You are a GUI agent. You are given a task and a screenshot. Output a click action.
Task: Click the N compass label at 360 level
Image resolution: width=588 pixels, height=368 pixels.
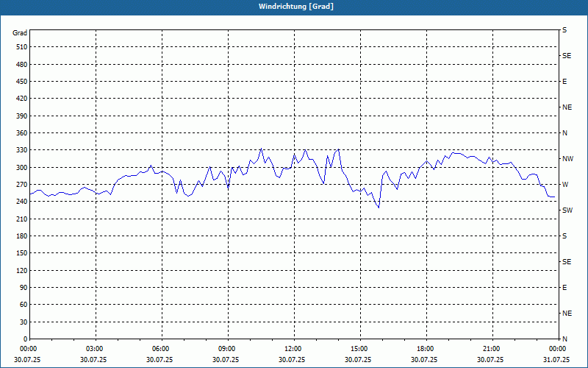click(564, 133)
